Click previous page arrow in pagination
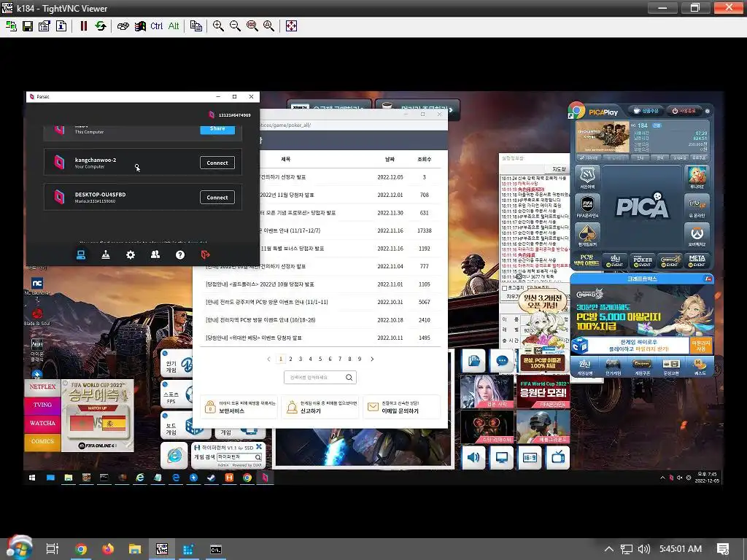This screenshot has width=747, height=560. 268,359
